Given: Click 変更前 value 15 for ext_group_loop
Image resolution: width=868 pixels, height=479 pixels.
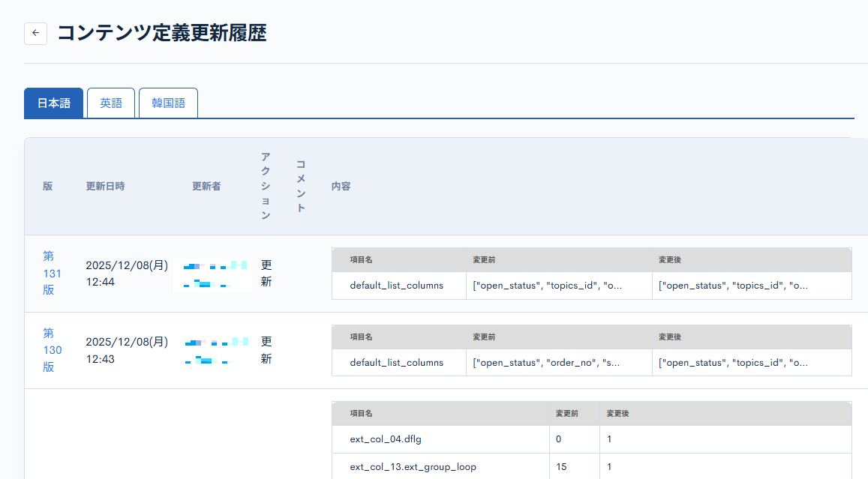Looking at the screenshot, I should [561, 467].
